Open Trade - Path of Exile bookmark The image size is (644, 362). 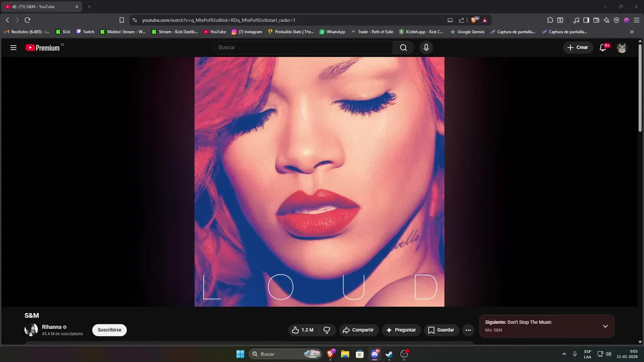pos(372,32)
